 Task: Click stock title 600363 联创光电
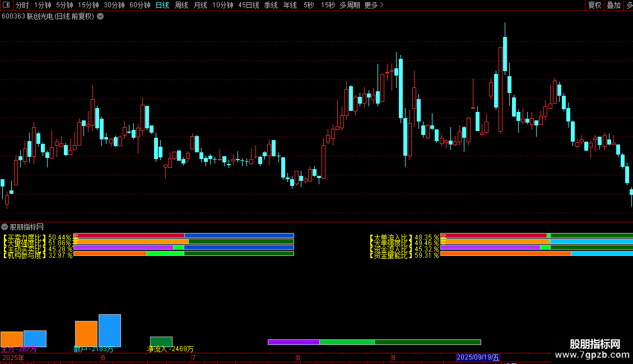tap(48, 17)
